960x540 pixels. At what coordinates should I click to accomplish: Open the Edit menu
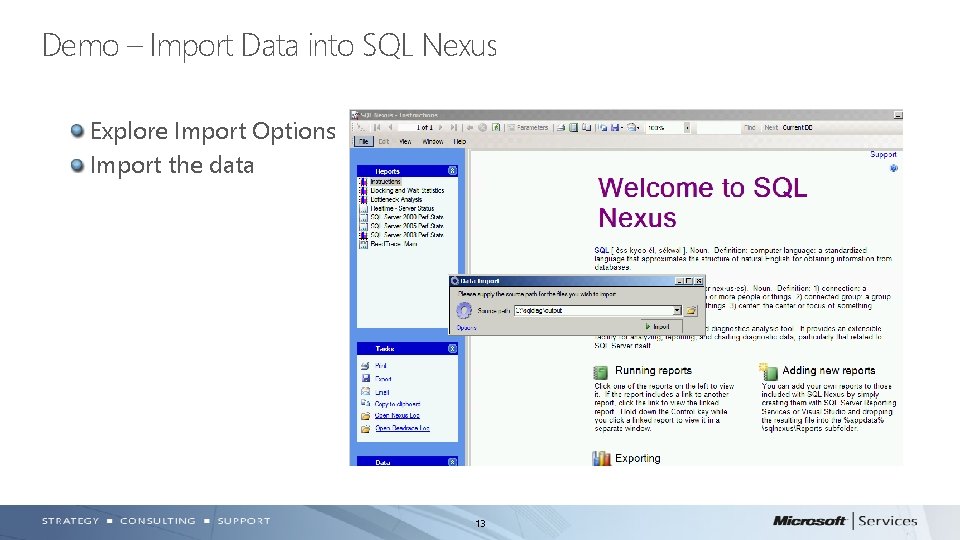pos(384,141)
